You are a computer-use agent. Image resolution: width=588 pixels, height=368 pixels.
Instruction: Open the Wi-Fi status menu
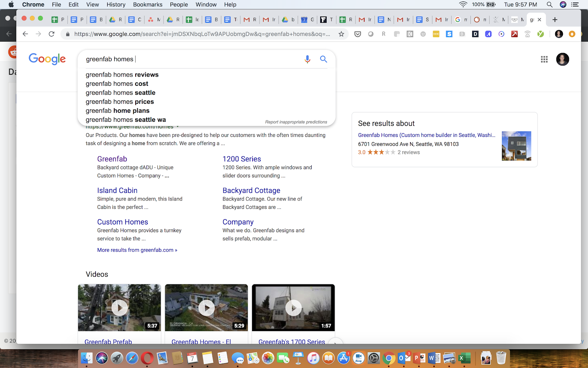(463, 4)
